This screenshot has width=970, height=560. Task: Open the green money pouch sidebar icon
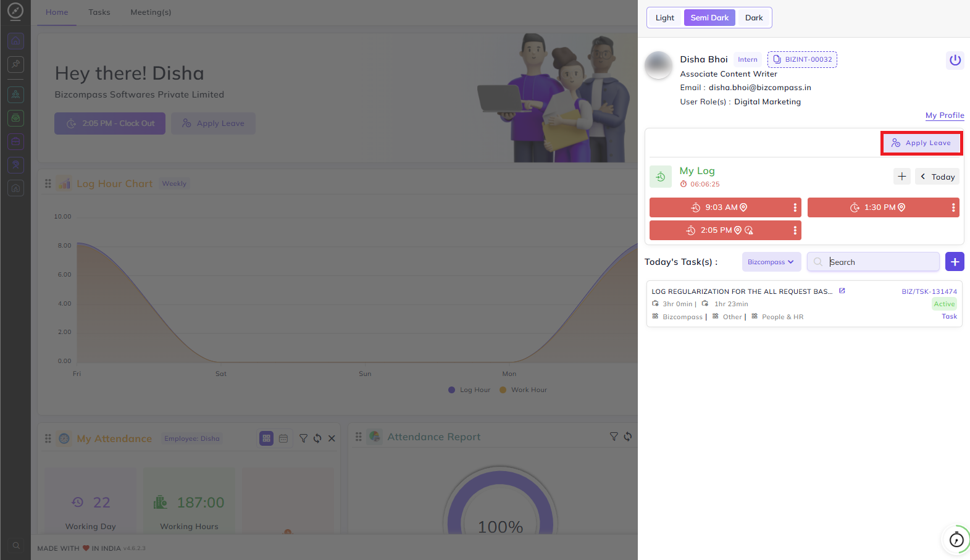coord(15,118)
